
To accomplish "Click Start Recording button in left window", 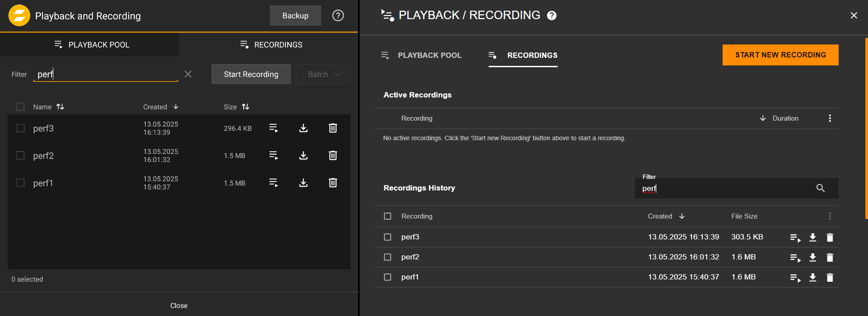I will (x=251, y=74).
